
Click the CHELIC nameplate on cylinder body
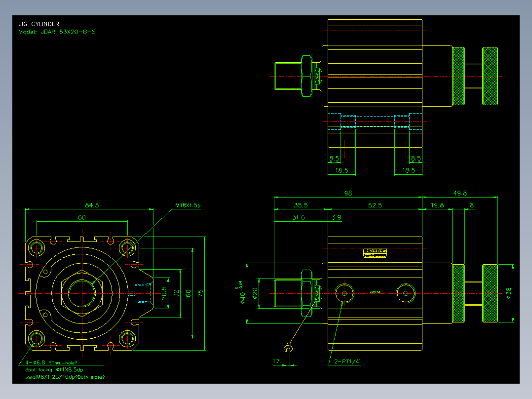[x=375, y=253]
